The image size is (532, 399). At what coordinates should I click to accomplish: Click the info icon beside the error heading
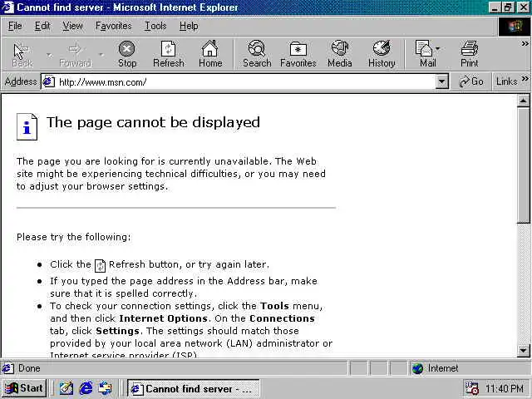(x=27, y=126)
